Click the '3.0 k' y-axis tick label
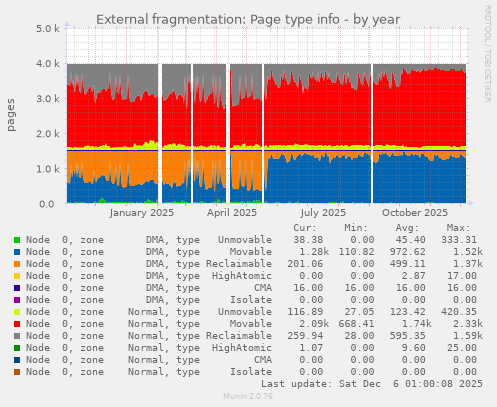 click(48, 99)
